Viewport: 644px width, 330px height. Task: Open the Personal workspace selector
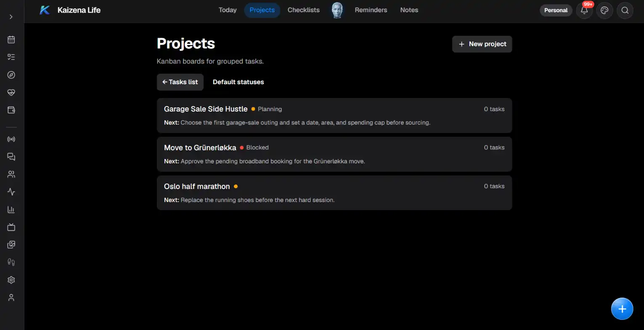point(556,10)
